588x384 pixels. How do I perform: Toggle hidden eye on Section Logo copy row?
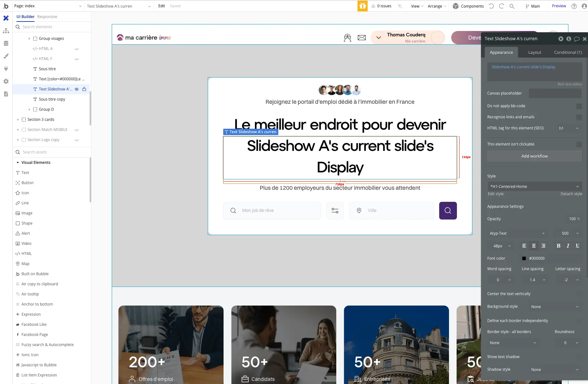[77, 140]
